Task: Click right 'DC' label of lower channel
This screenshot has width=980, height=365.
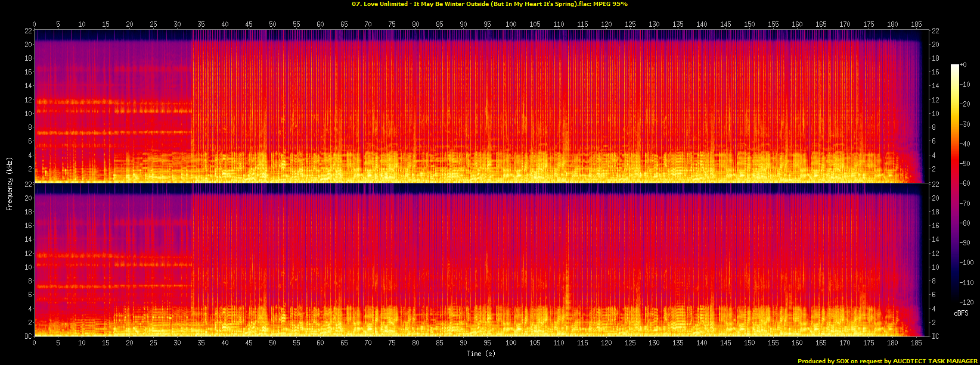Action: tap(935, 336)
